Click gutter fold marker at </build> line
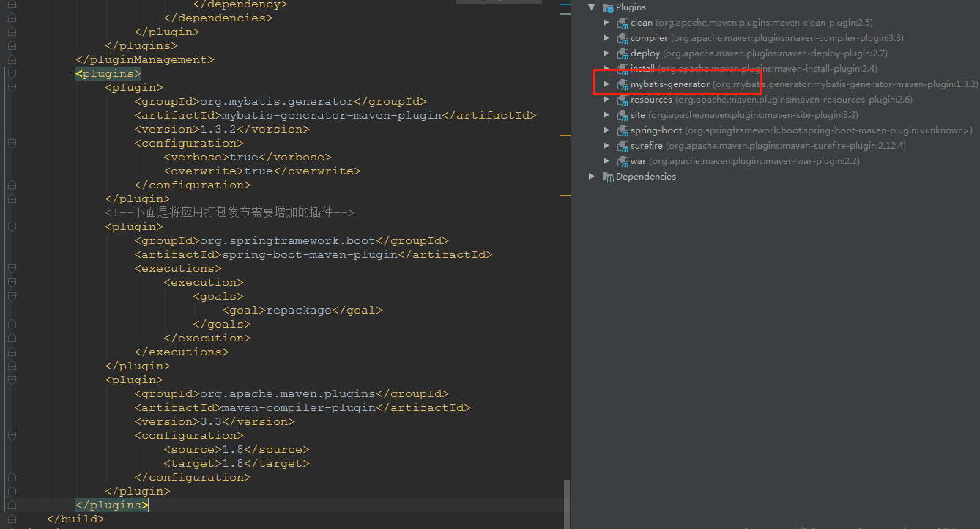Screen dimensions: 980x529 12,519
